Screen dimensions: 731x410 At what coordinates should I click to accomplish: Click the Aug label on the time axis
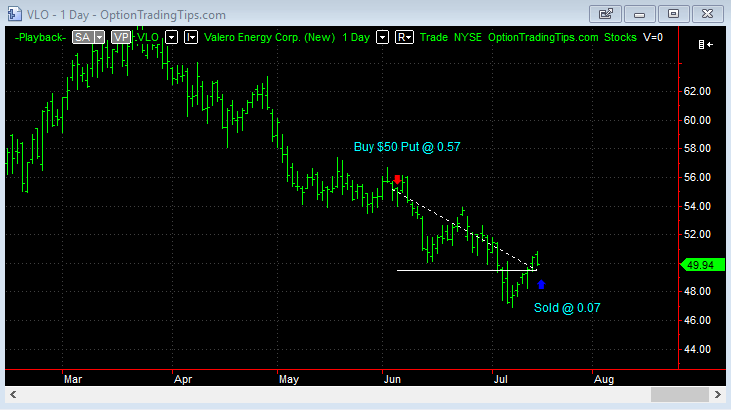point(604,379)
